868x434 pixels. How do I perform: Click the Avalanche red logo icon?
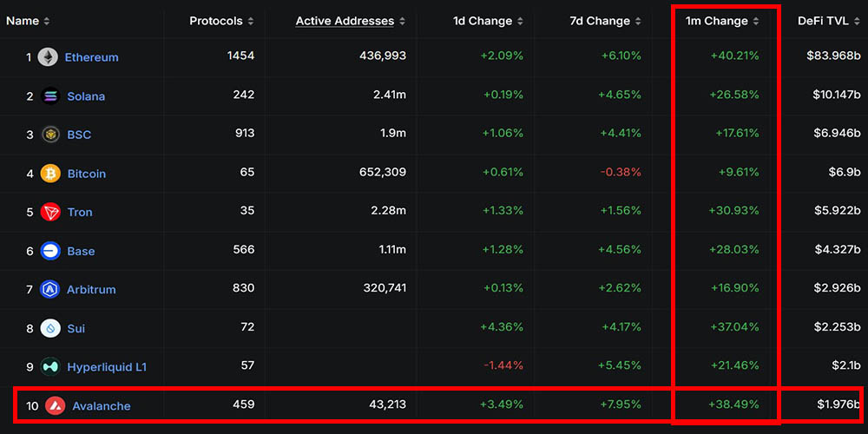[x=55, y=405]
